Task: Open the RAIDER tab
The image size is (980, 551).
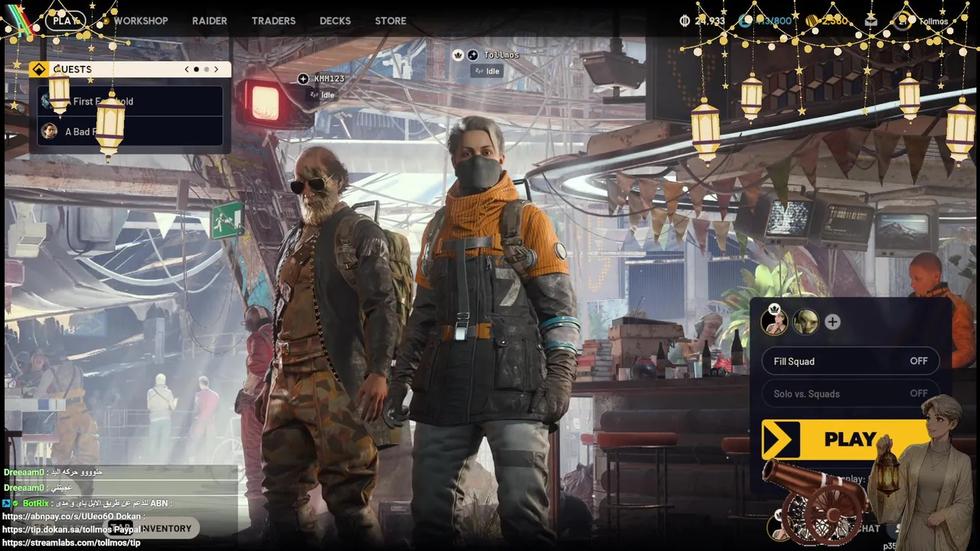Action: point(209,21)
